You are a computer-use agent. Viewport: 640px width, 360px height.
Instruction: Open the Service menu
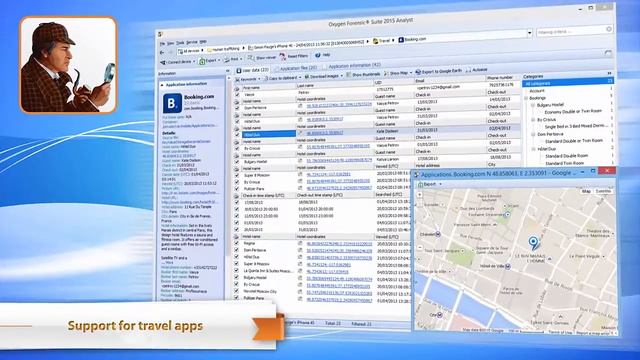coord(191,42)
